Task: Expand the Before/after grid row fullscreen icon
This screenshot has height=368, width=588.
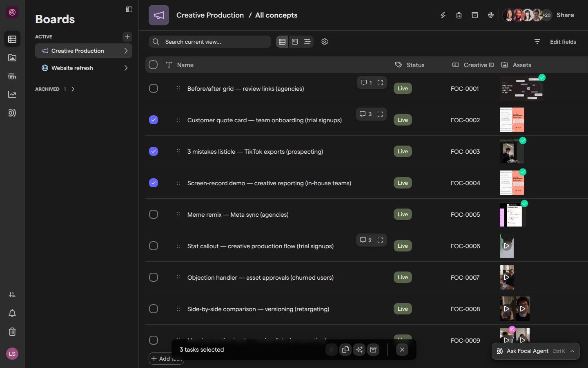Action: [380, 83]
